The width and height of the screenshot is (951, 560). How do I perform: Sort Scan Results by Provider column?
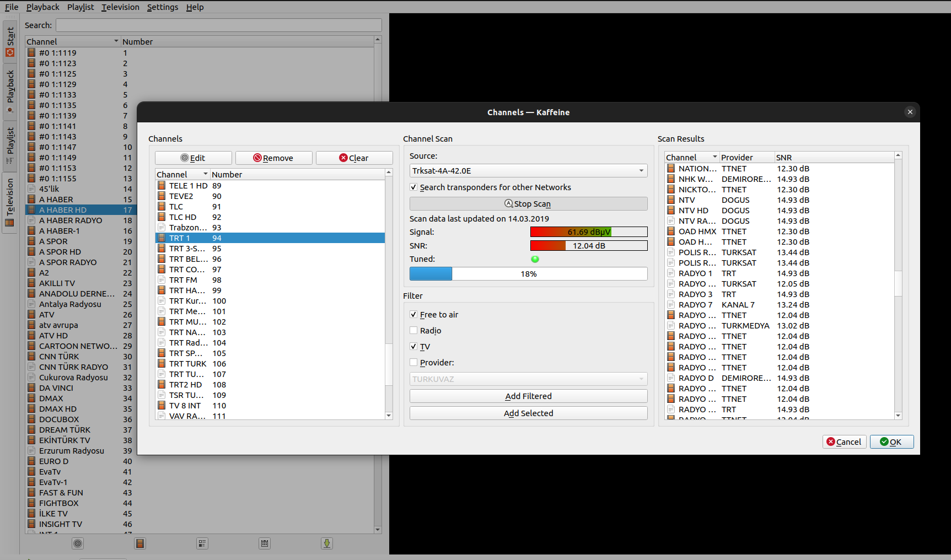747,158
